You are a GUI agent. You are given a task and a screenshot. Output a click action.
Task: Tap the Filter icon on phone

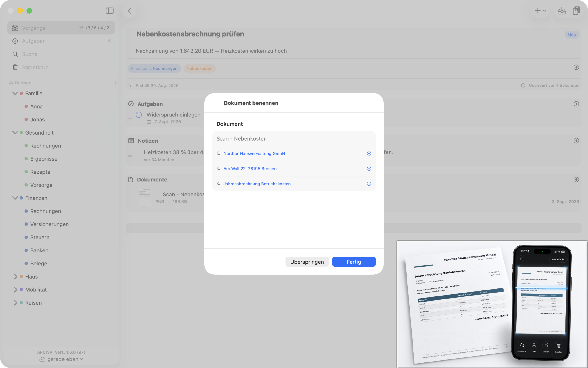(534, 345)
